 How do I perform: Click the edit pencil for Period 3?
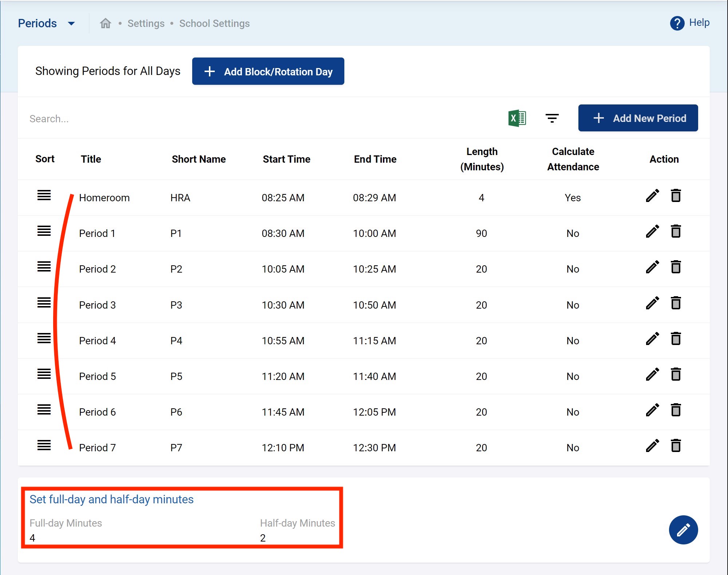click(x=652, y=303)
